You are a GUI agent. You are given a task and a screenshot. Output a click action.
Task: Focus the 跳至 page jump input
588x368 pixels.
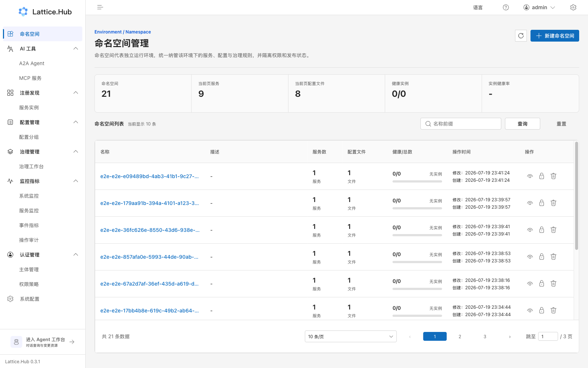point(548,336)
